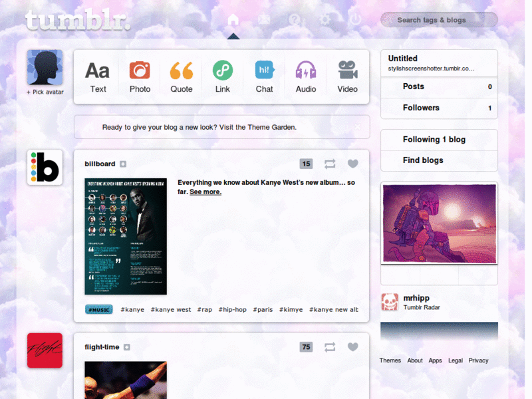The width and height of the screenshot is (532, 399).
Task: Open stylishscreenshotter.tumblr.com blog URL
Action: [x=431, y=68]
